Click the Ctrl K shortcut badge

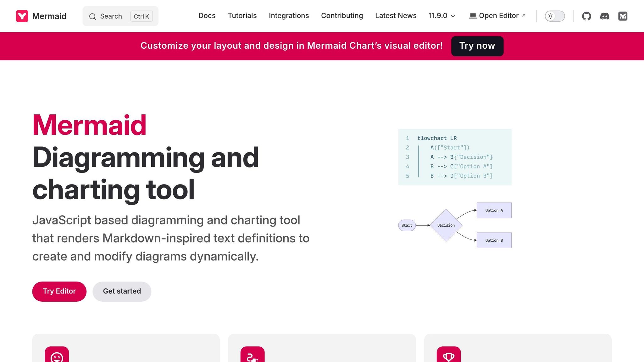tap(142, 16)
